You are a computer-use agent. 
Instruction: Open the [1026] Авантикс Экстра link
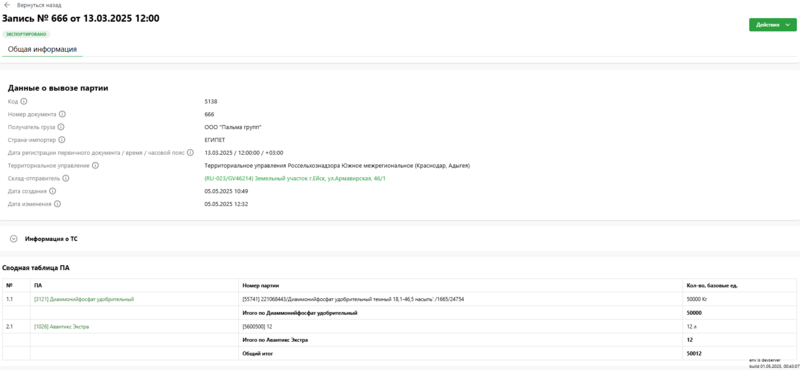coord(61,326)
